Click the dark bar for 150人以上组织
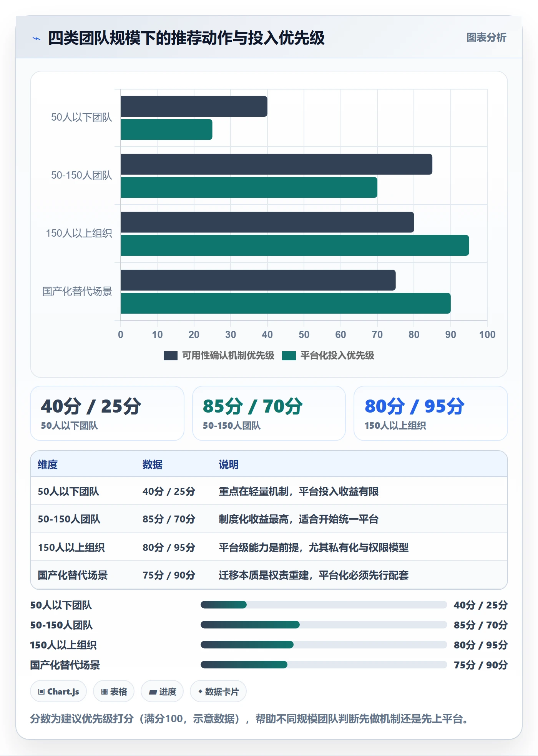 pyautogui.click(x=267, y=222)
